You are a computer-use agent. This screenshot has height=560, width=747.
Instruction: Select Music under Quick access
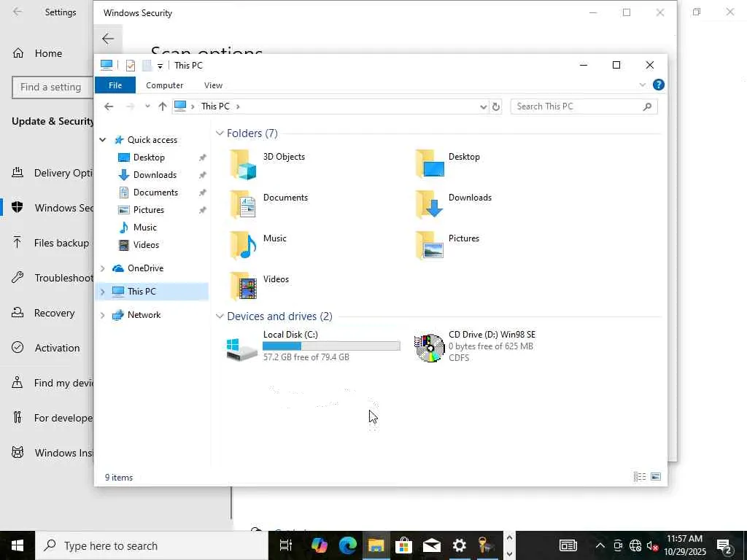pos(145,227)
